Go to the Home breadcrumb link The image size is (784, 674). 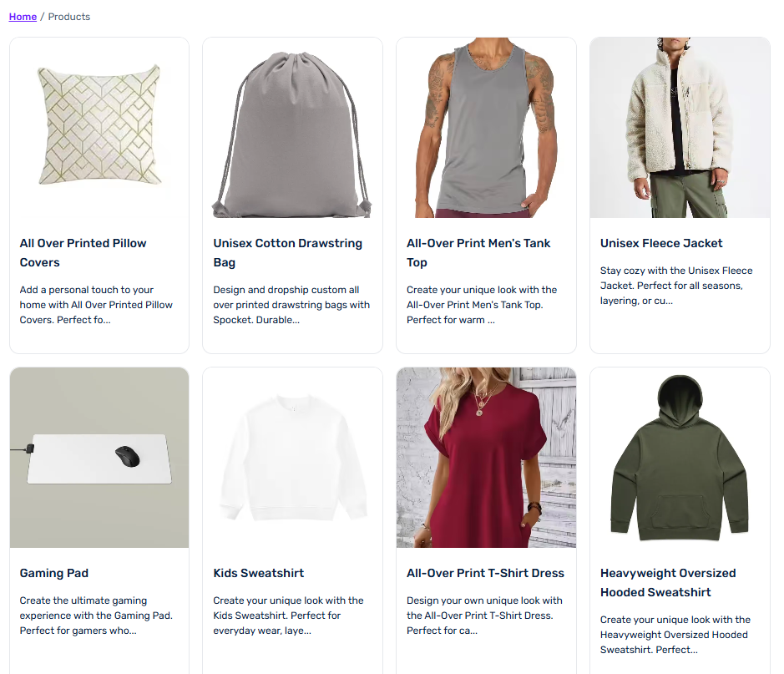(x=23, y=17)
